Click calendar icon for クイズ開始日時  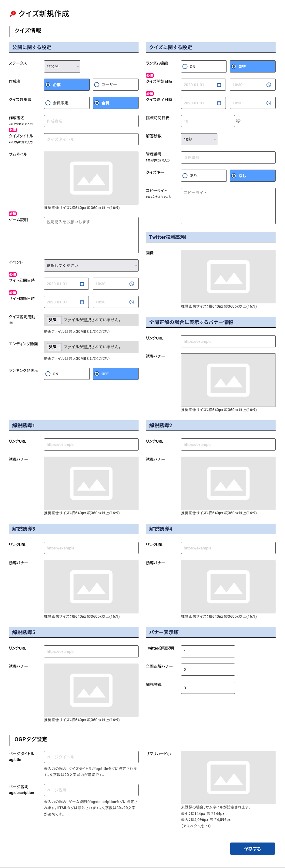[x=219, y=85]
